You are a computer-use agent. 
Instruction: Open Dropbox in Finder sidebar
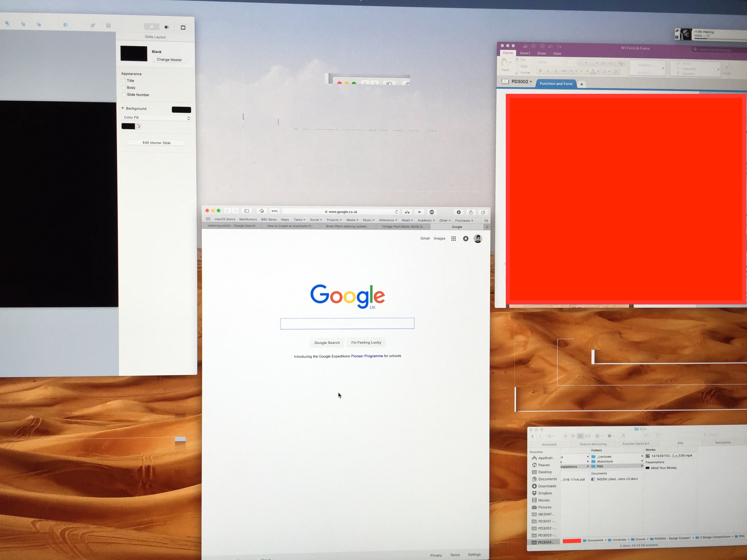tap(542, 493)
